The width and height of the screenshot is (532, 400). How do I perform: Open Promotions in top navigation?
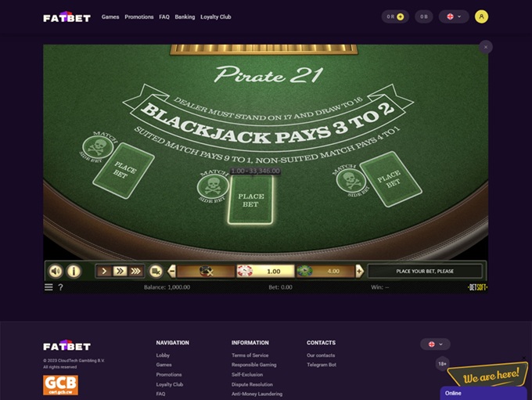coord(139,17)
